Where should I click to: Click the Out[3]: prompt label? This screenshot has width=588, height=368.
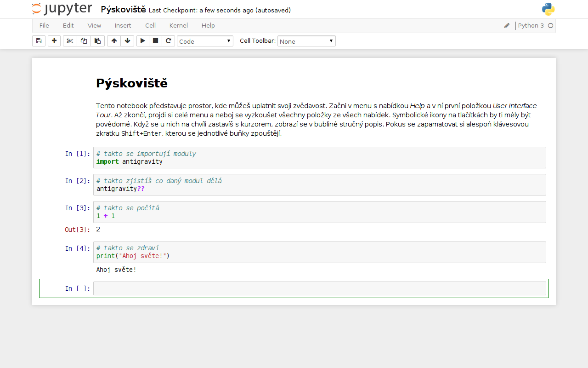coord(78,230)
